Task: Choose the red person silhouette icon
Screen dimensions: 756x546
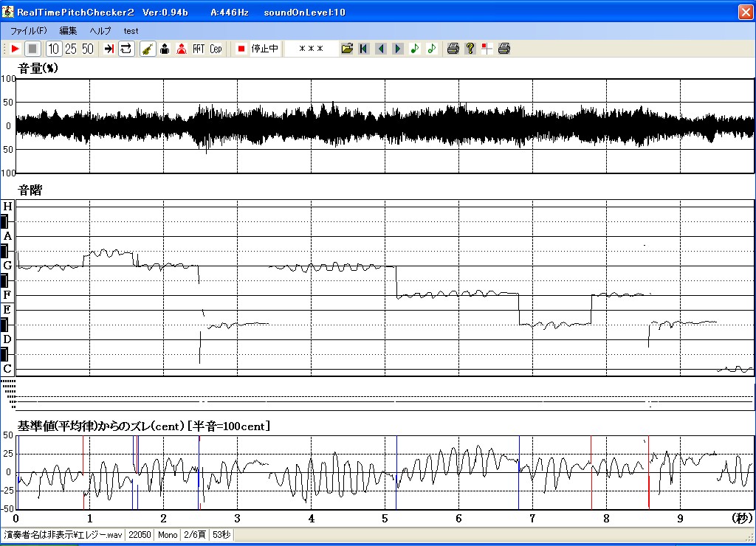Action: coord(182,49)
